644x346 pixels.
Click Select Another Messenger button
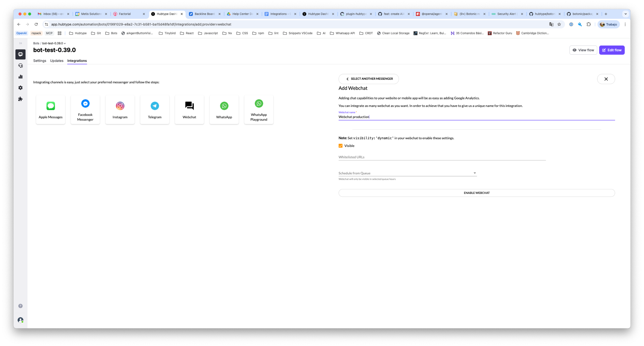click(369, 79)
